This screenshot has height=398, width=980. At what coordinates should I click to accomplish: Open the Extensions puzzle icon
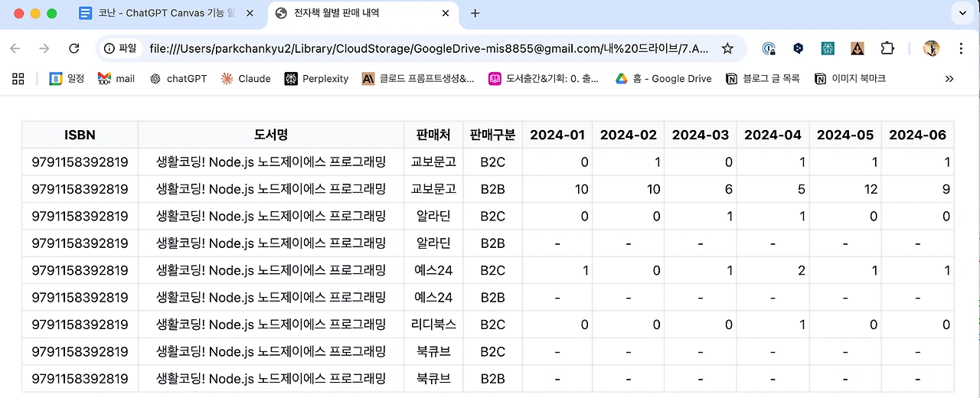point(887,48)
